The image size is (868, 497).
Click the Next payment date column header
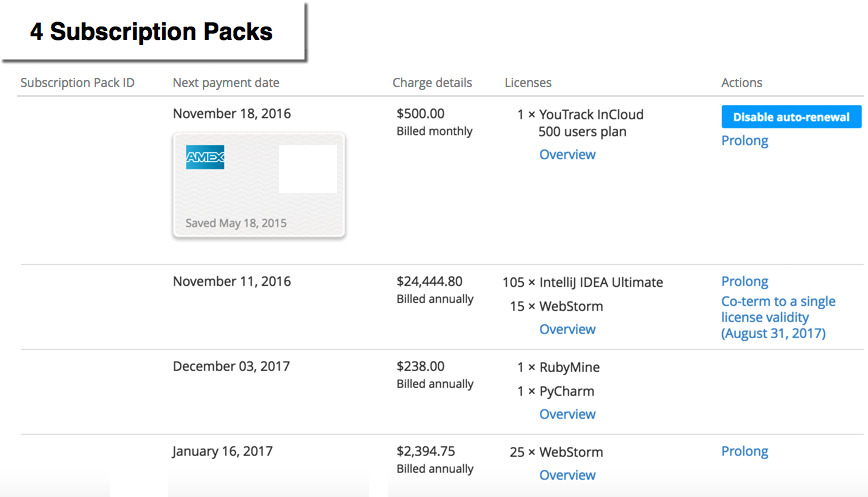226,82
